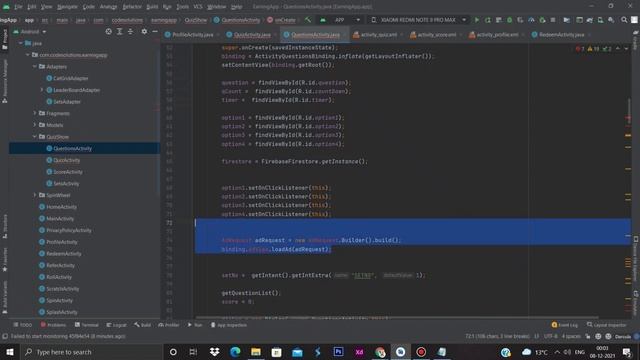This screenshot has height=360, width=640.
Task: Click the Make Project hammer icon
Action: coord(308,20)
